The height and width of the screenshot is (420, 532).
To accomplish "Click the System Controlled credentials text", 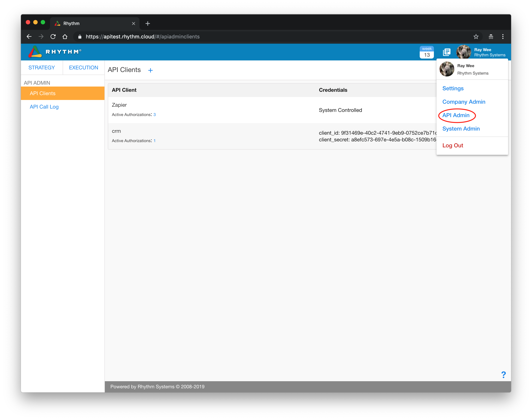I will coord(340,110).
